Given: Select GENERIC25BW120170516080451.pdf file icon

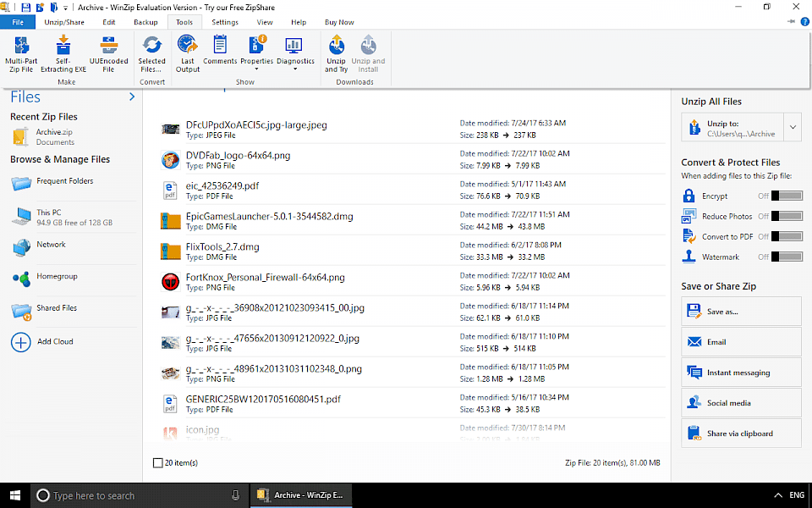Looking at the screenshot, I should click(x=170, y=403).
